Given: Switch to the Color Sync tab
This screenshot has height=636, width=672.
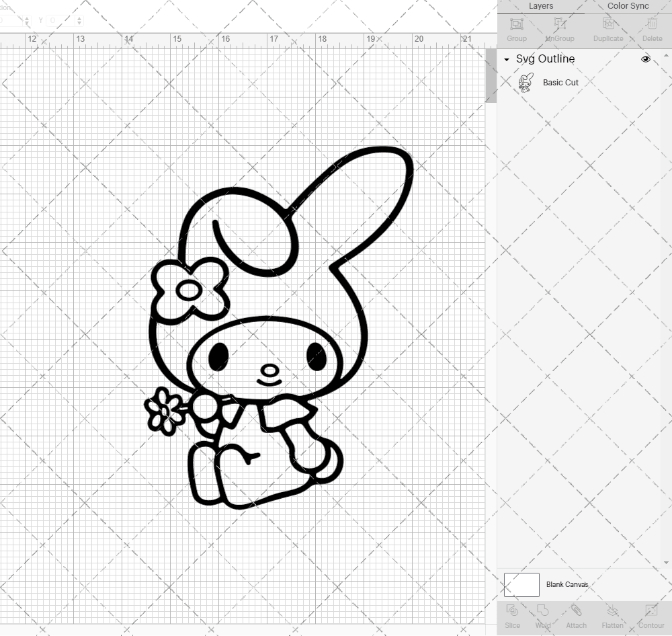Looking at the screenshot, I should (628, 6).
